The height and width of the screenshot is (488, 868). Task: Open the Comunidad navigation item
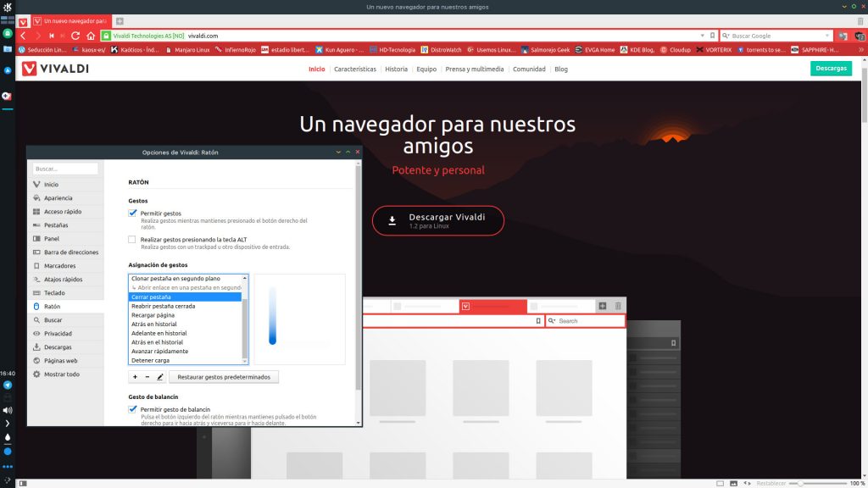point(529,69)
